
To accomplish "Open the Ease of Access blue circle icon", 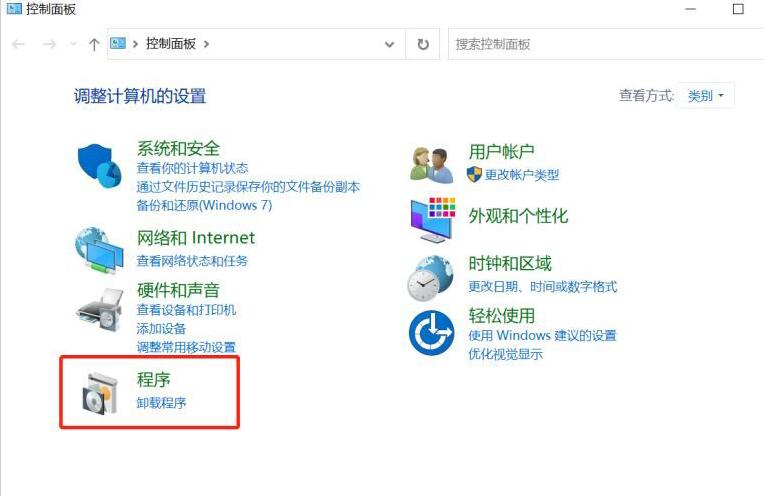I will (432, 333).
